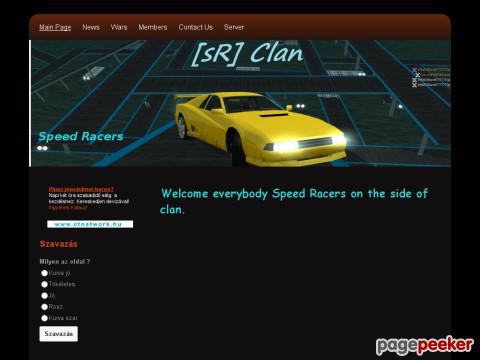Open the Main Page nav link
The height and width of the screenshot is (360, 480).
point(55,27)
